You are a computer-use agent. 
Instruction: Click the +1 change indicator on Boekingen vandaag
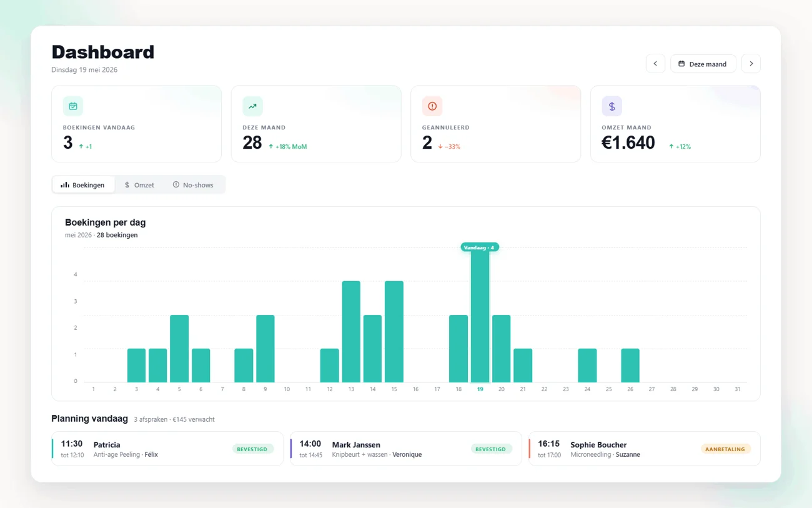pyautogui.click(x=86, y=147)
